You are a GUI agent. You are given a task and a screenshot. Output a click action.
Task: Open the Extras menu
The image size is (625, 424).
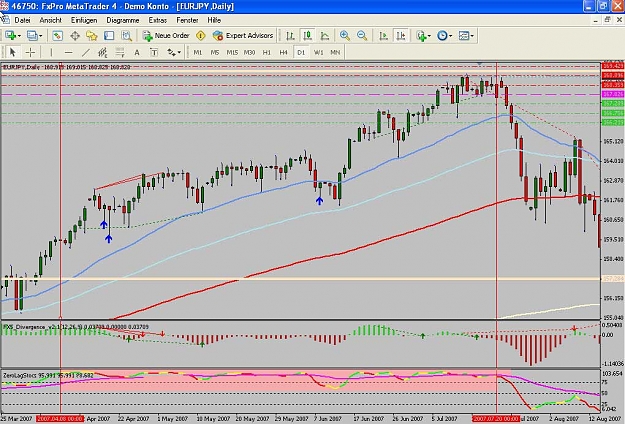[x=158, y=20]
